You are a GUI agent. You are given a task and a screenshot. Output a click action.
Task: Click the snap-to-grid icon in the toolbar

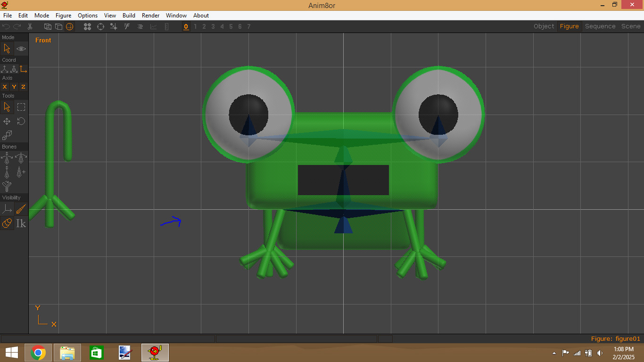(x=114, y=26)
